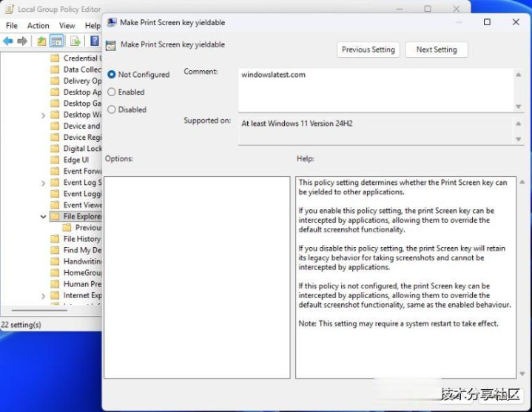
Task: Click the dialog title icon beside Make Print Screen
Action: [x=112, y=23]
